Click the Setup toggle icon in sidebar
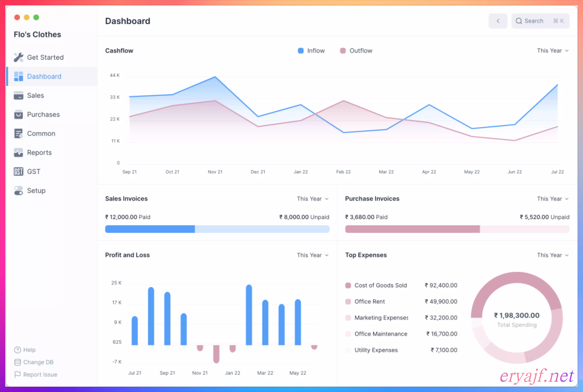 19,191
